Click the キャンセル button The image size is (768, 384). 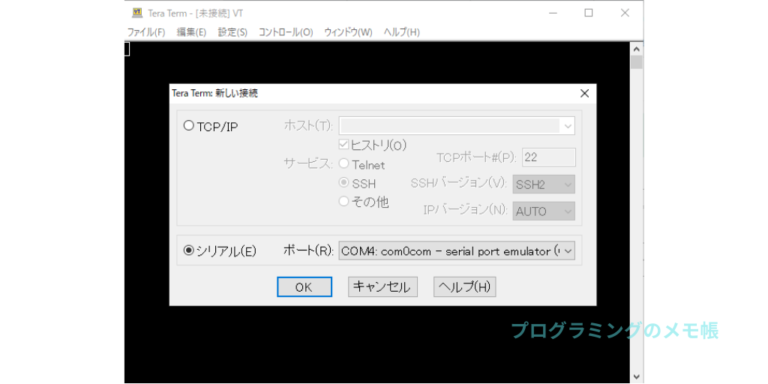[383, 287]
